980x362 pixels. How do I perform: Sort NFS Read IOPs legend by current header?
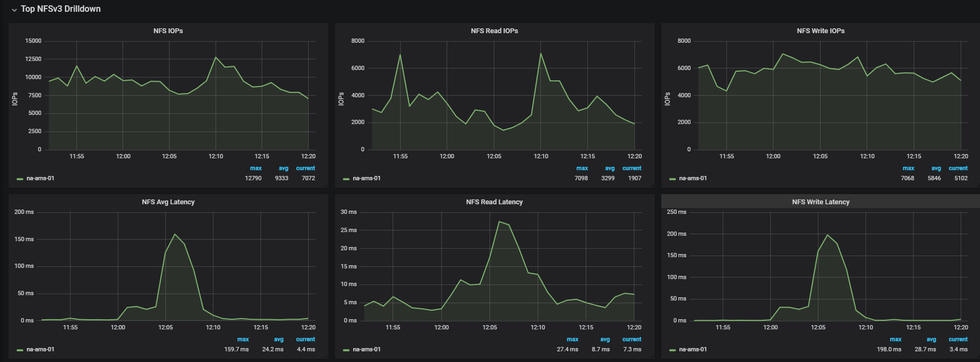[632, 168]
